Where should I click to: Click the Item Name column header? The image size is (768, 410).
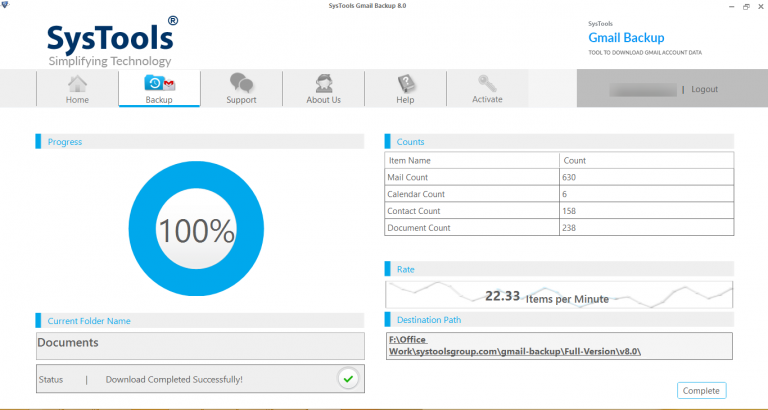pyautogui.click(x=472, y=160)
